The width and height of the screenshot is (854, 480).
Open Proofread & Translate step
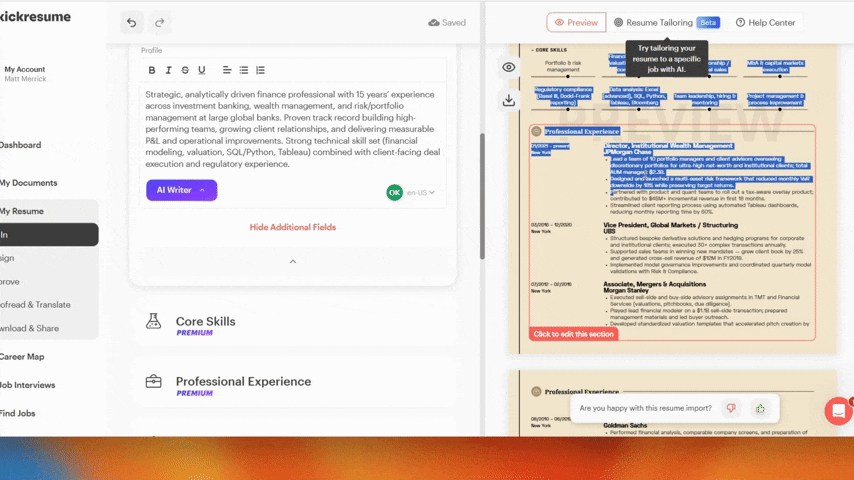point(35,305)
